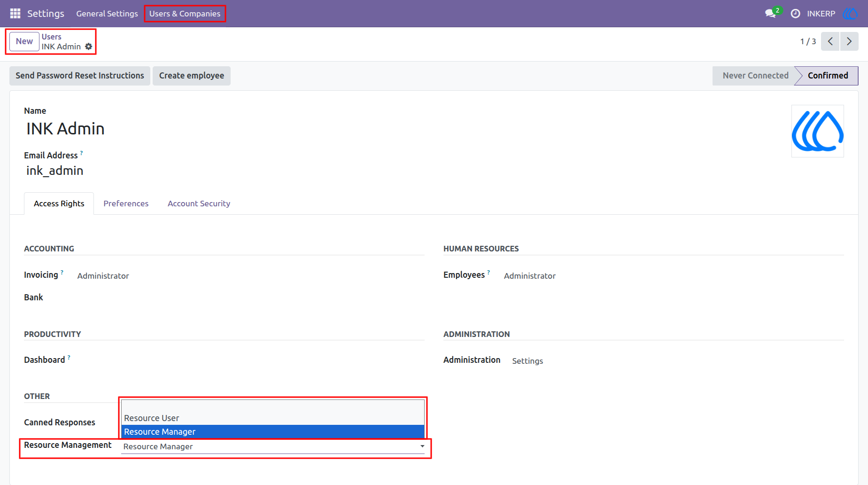868x485 pixels.
Task: Click the Canned Responses label
Action: tap(60, 422)
